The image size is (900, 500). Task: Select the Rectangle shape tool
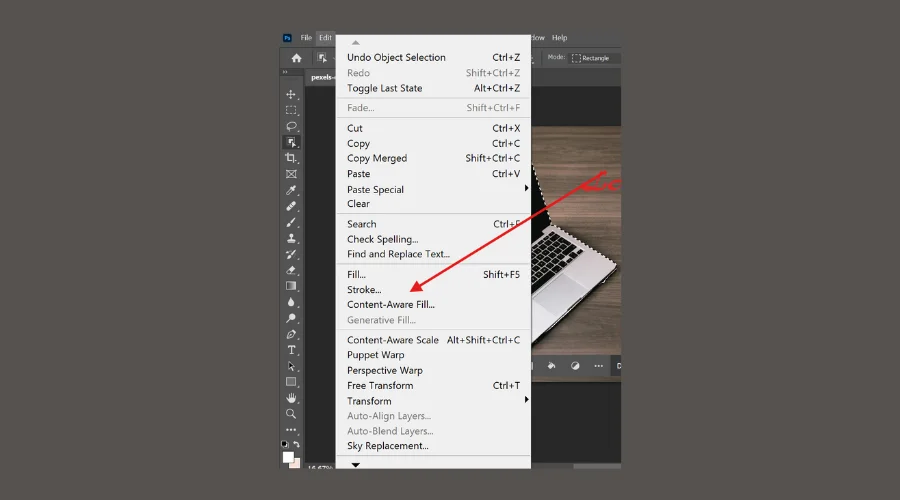point(291,382)
